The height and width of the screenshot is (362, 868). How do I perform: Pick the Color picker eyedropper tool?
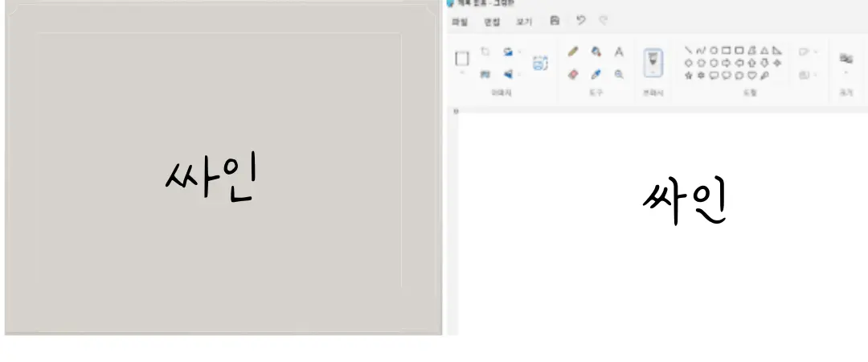click(596, 74)
